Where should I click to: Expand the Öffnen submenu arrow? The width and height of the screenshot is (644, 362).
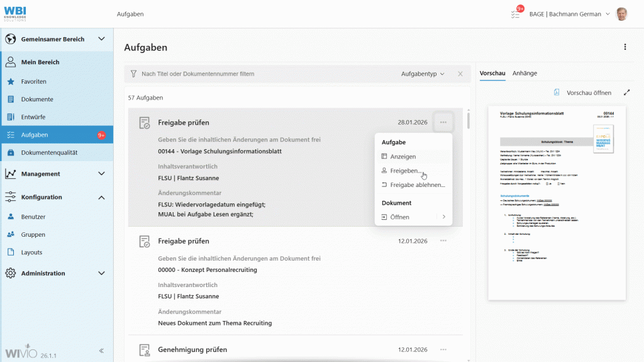[444, 217]
